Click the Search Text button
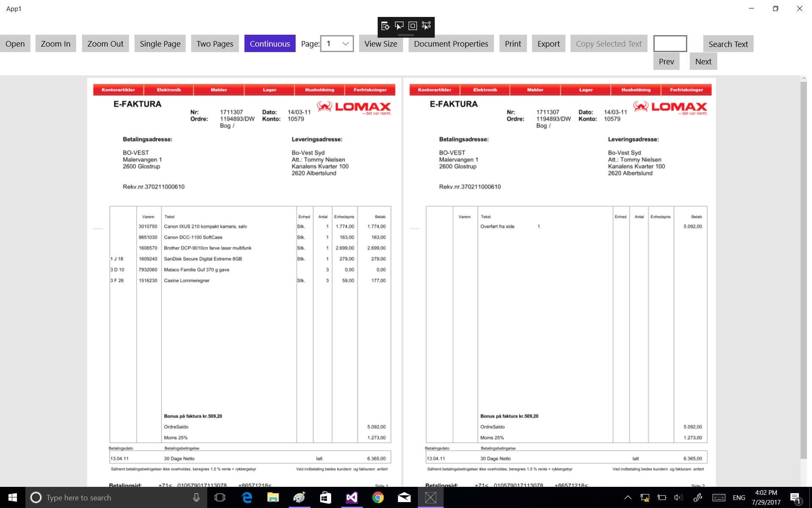This screenshot has width=812, height=508. (x=728, y=44)
